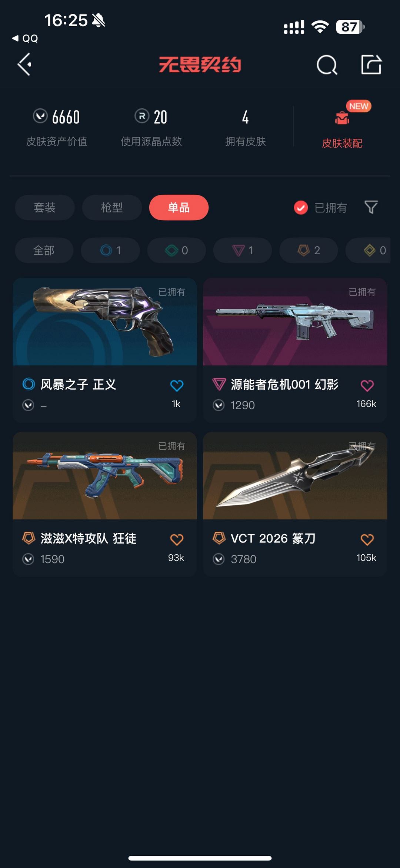Image resolution: width=400 pixels, height=868 pixels.
Task: Filter by green diamond tier icon
Action: coord(176,250)
